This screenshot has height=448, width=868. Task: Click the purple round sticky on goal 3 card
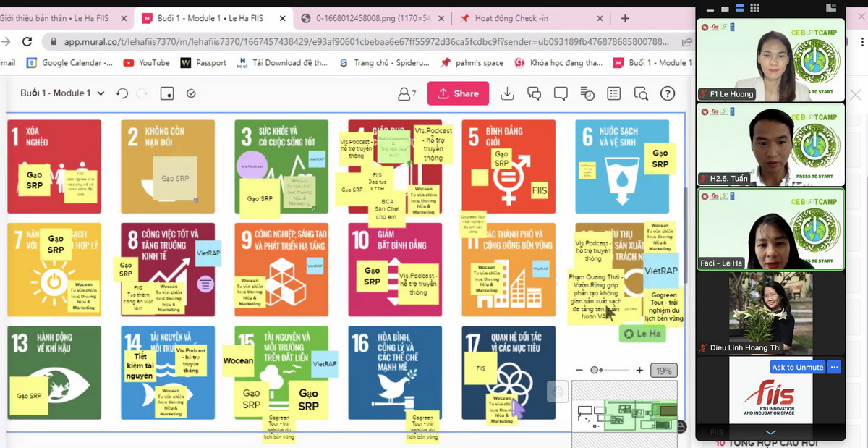(x=252, y=165)
